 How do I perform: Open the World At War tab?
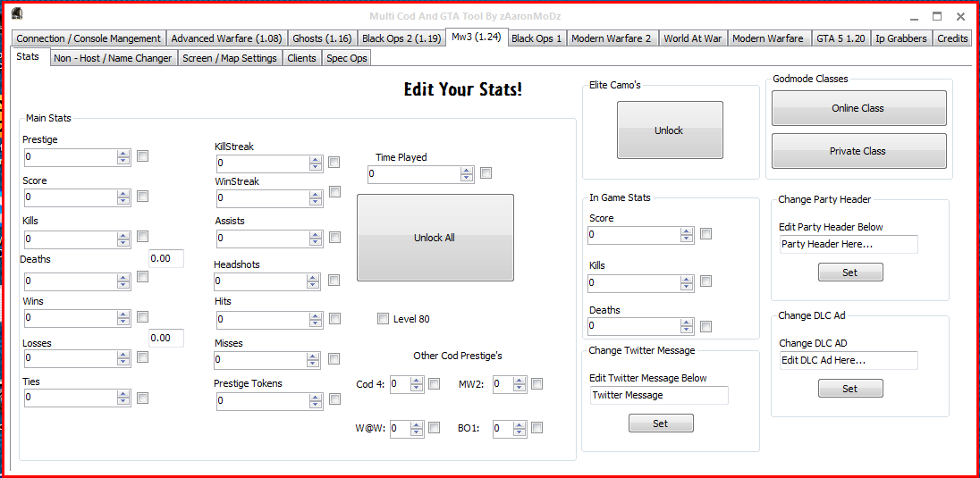pyautogui.click(x=692, y=38)
